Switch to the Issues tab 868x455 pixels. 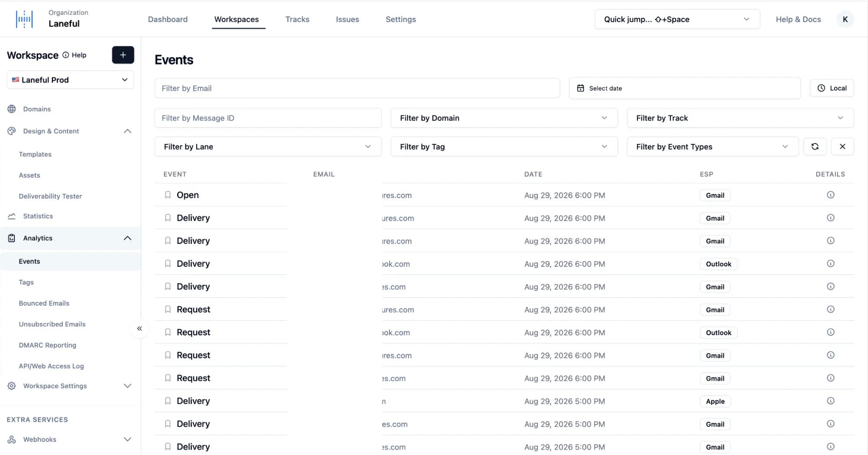(347, 19)
